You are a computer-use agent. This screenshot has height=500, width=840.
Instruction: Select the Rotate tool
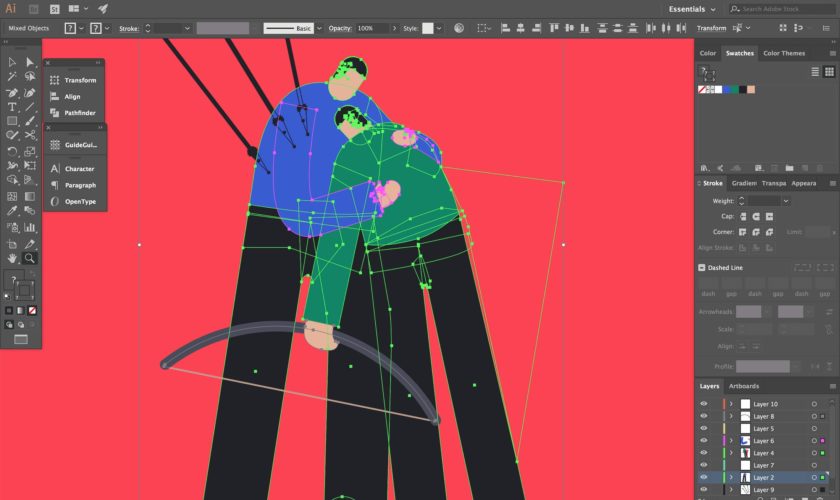pyautogui.click(x=12, y=152)
